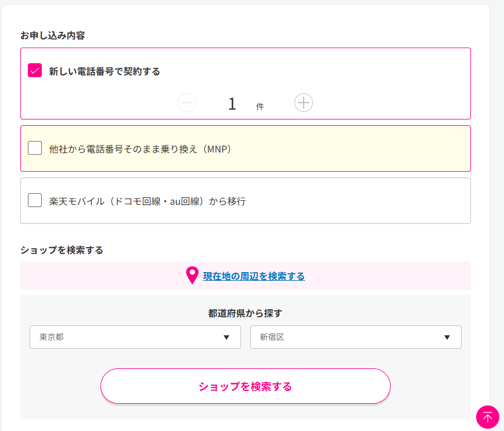Click the arrow on the 新宿区 dropdown
504x431 pixels.
[447, 338]
